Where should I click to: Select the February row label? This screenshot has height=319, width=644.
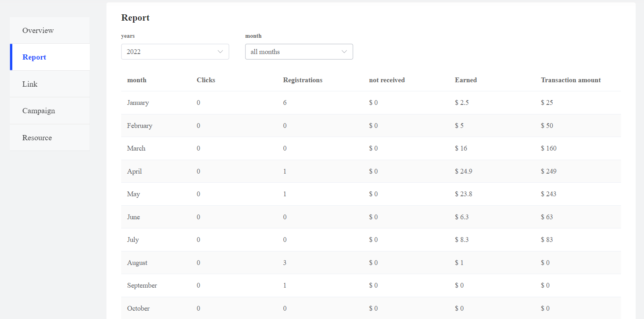click(139, 126)
